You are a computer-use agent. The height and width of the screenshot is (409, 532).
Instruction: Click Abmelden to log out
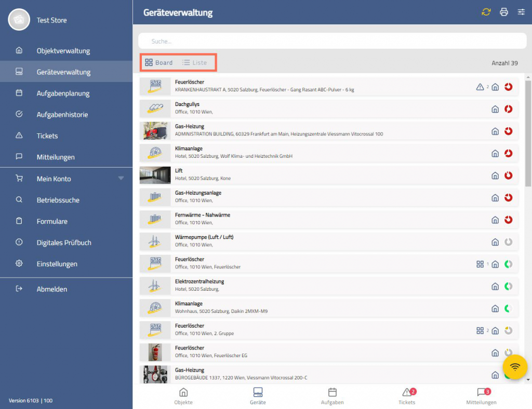tap(51, 289)
